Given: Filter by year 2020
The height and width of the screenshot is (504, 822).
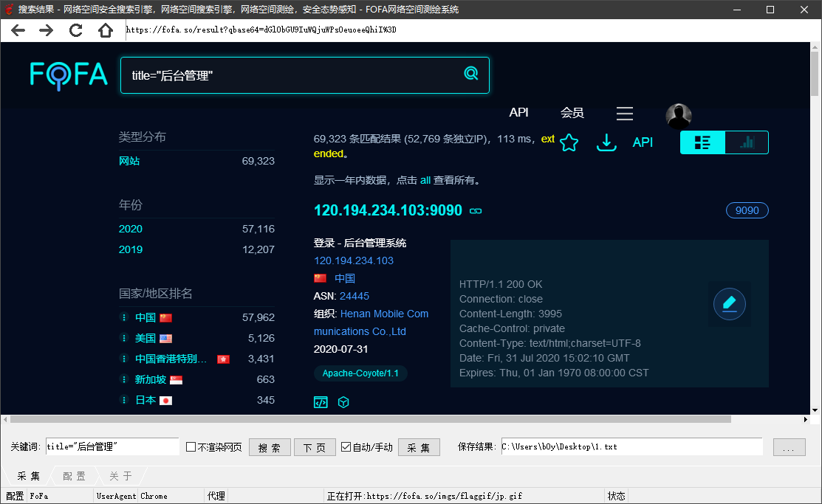Looking at the screenshot, I should click(x=131, y=229).
